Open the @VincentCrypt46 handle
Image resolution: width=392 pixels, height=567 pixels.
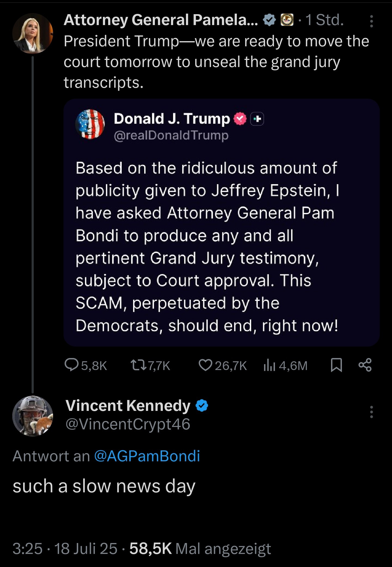click(x=128, y=424)
